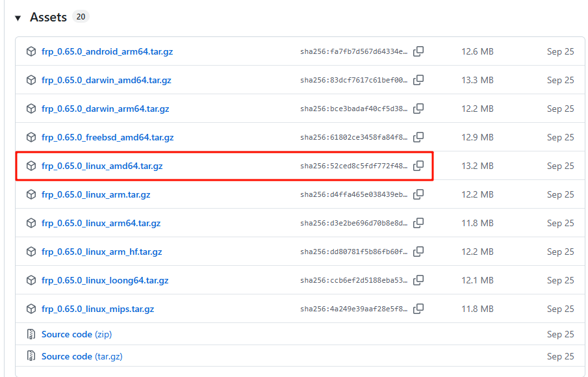The width and height of the screenshot is (588, 377).
Task: Download frp_0.65.0_linux_loong64.tar.gz
Action: click(x=105, y=280)
